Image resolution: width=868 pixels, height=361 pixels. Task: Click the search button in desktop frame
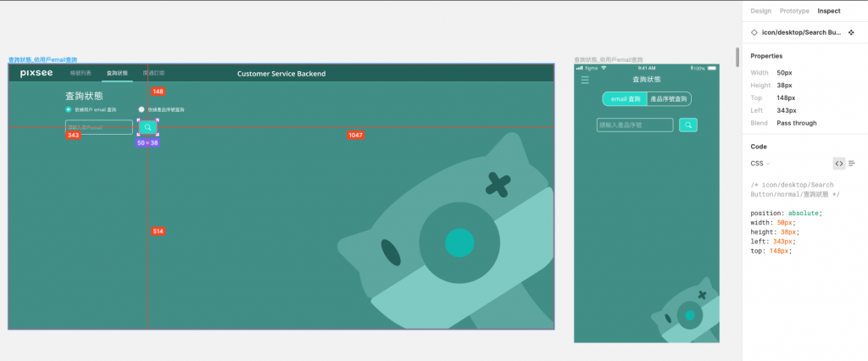pyautogui.click(x=147, y=127)
